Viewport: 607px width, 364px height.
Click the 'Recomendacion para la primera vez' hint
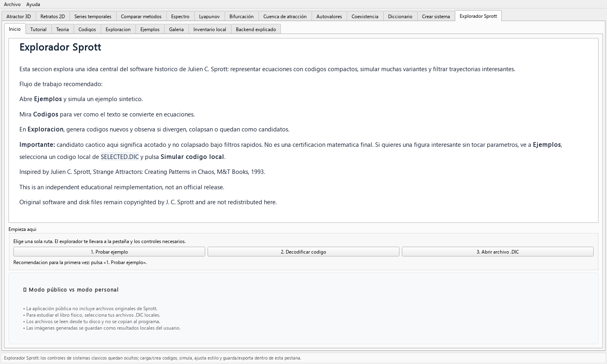coord(80,262)
